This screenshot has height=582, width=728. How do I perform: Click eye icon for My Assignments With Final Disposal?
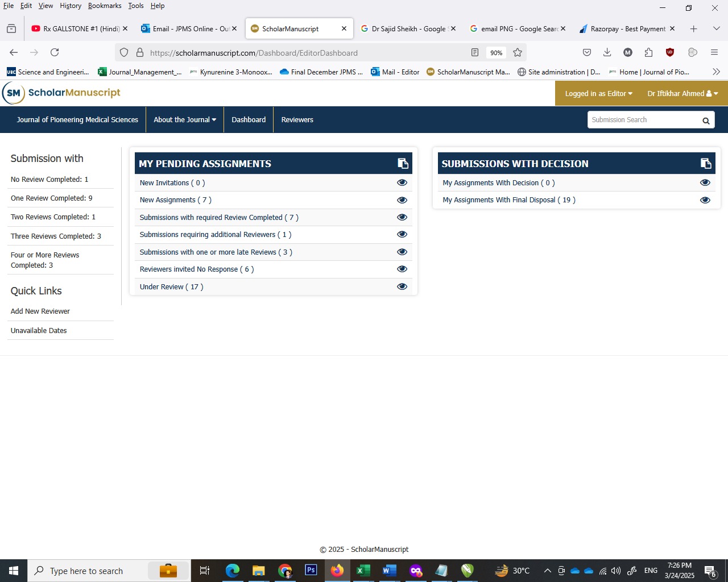[705, 200]
